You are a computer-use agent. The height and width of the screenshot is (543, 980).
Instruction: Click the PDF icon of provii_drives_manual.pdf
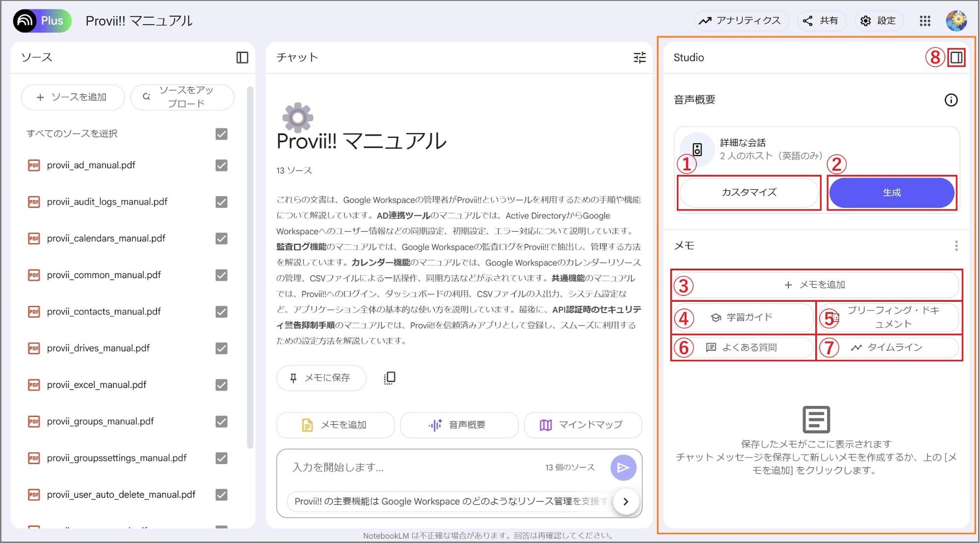coord(34,348)
